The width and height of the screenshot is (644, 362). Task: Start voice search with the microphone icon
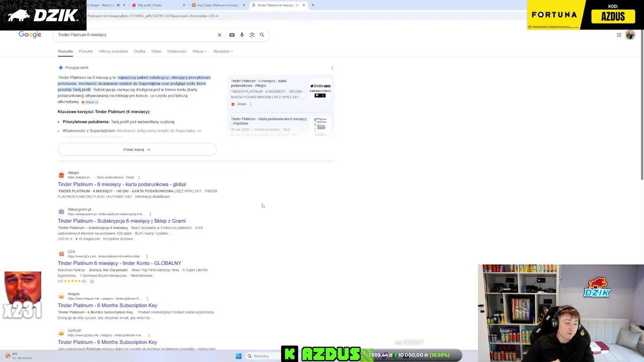point(242,35)
